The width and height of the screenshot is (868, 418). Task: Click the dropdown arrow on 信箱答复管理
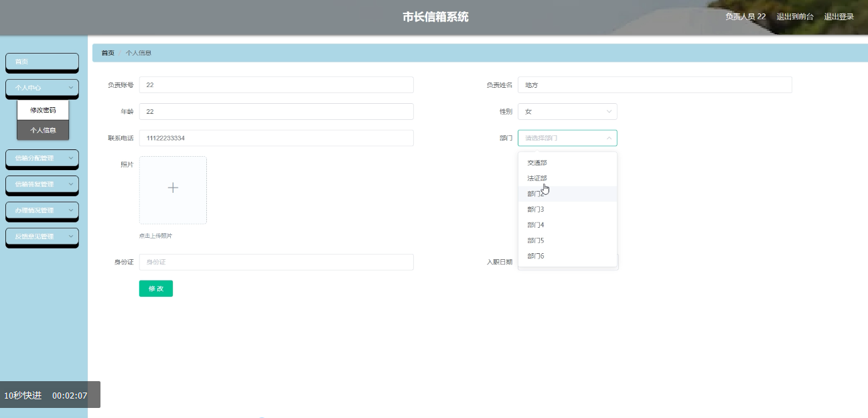click(x=70, y=185)
